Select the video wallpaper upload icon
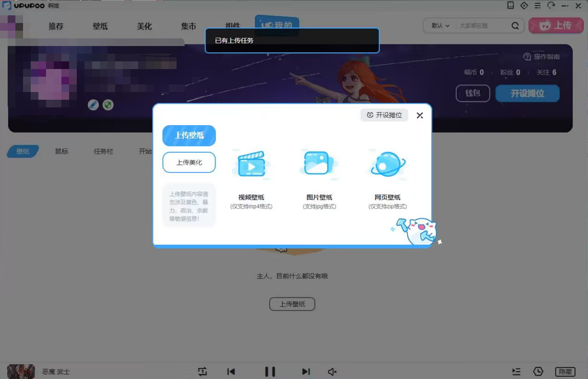This screenshot has height=379, width=588. tap(251, 165)
